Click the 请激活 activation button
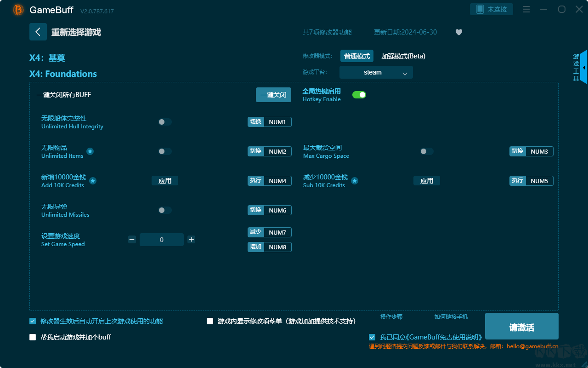Viewport: 588px width, 368px height. (521, 326)
